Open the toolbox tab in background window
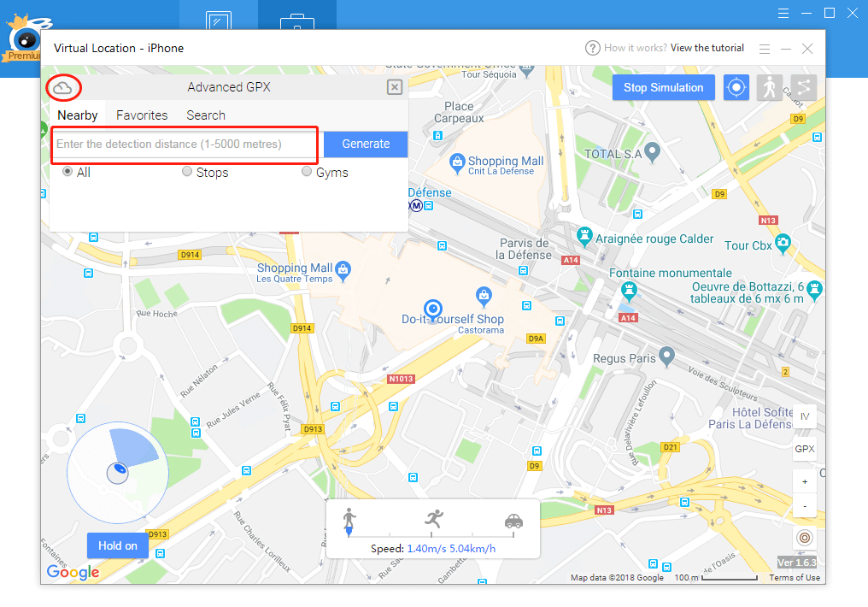Image resolution: width=868 pixels, height=607 pixels. (297, 21)
